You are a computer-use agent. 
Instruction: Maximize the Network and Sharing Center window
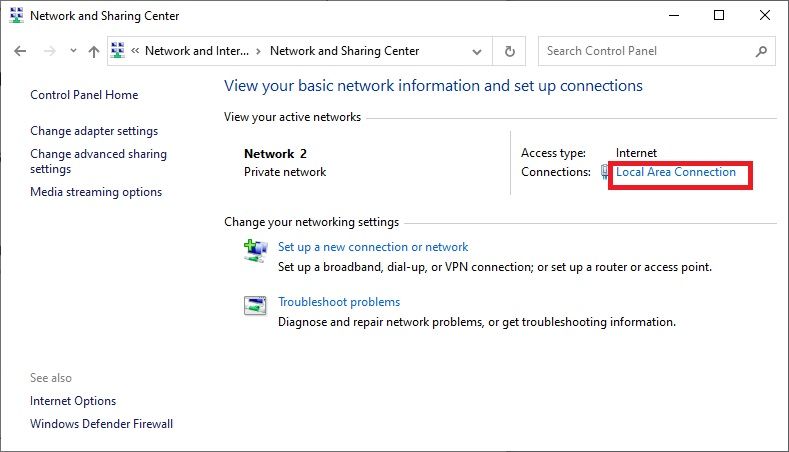coord(719,16)
